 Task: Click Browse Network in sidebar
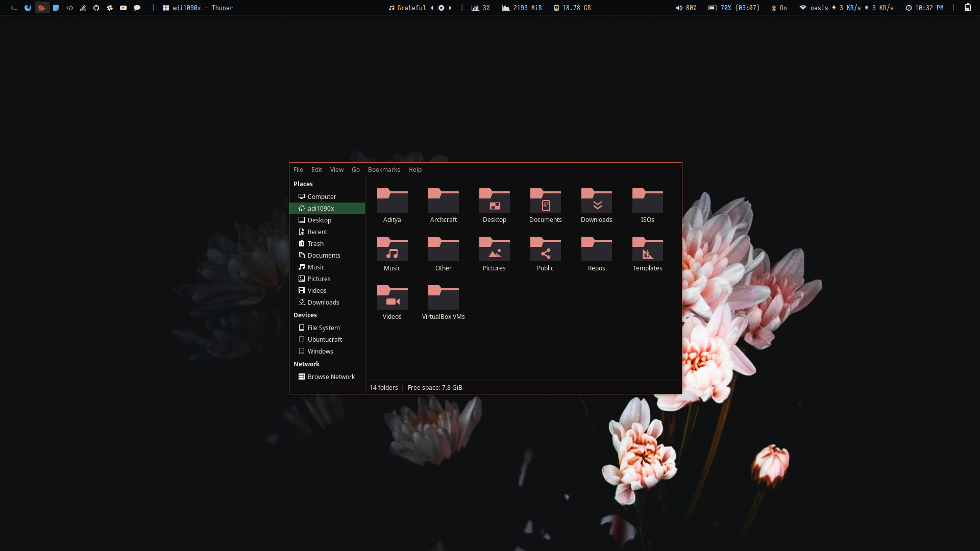[x=331, y=377]
